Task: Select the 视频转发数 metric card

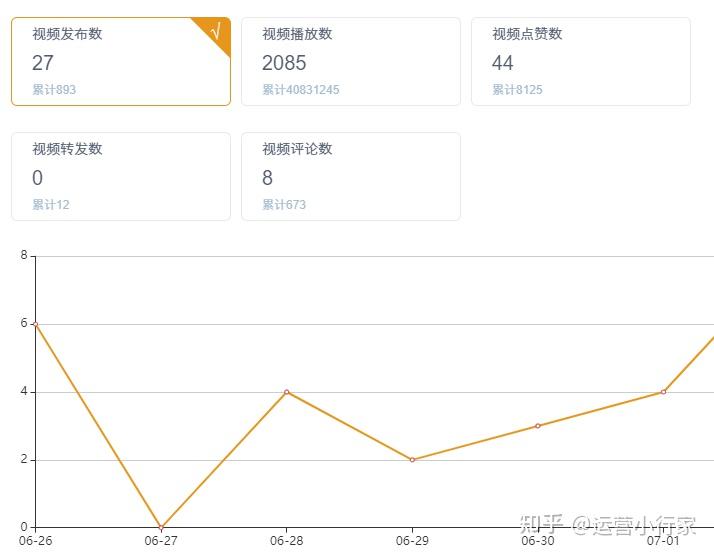Action: click(120, 176)
